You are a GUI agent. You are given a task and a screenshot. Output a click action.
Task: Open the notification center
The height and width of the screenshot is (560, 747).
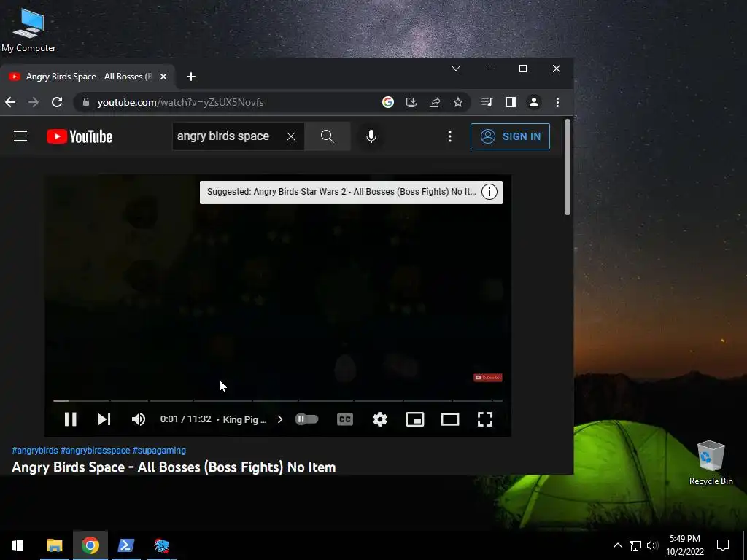[x=723, y=545]
